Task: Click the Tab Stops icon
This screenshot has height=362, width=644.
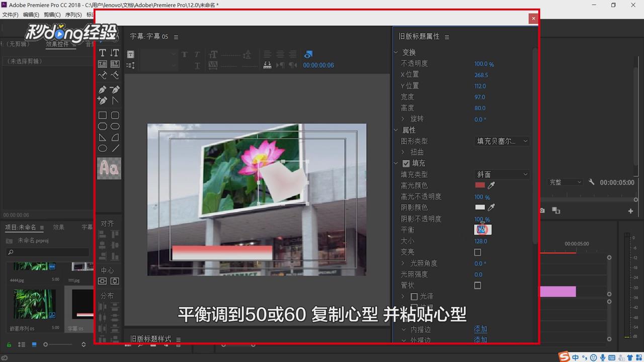Action: pyautogui.click(x=267, y=65)
